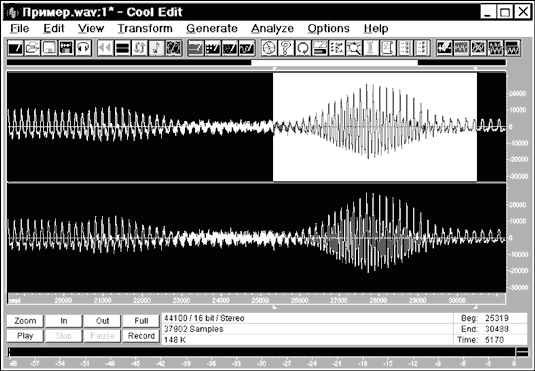This screenshot has width=535, height=371.
Task: Click the smpl label on the ruler
Action: coord(15,301)
